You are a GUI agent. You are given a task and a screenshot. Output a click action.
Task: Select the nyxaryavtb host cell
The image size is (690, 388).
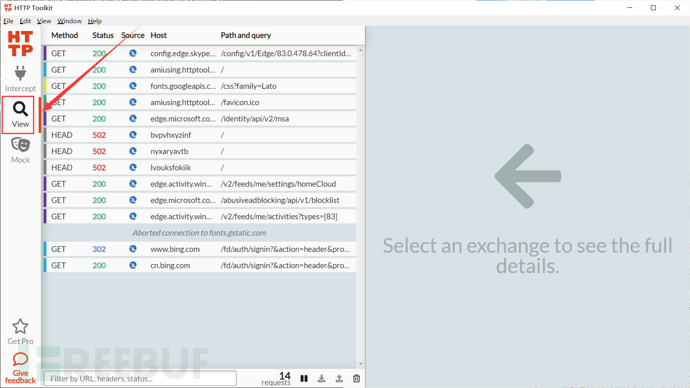tap(169, 151)
